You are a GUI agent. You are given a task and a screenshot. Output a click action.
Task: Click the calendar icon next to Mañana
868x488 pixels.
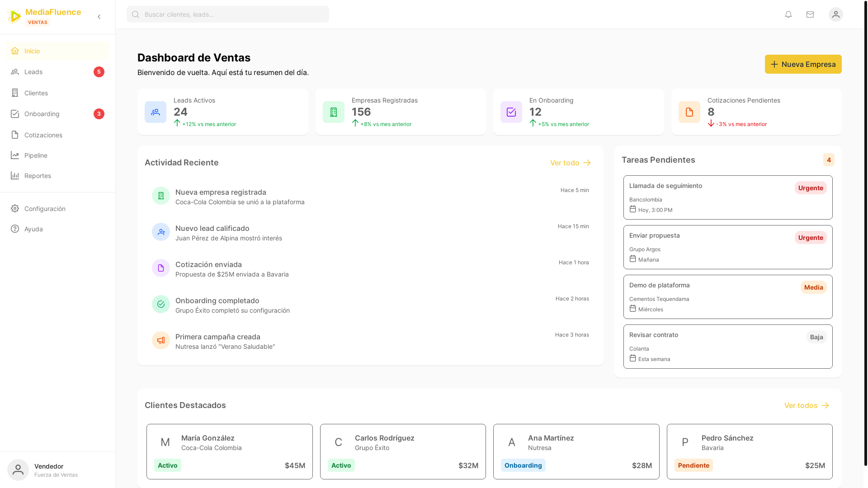tap(633, 259)
